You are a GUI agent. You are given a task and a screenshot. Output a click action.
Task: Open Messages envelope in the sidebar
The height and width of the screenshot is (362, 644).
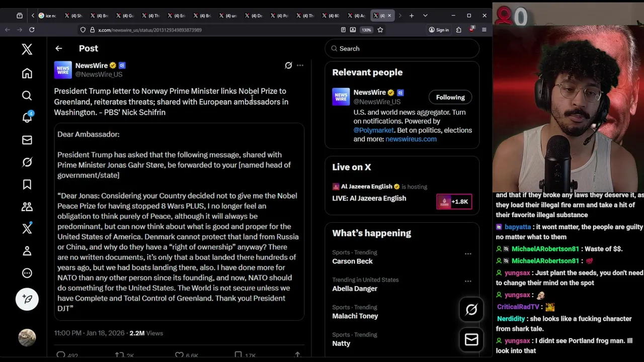point(27,140)
